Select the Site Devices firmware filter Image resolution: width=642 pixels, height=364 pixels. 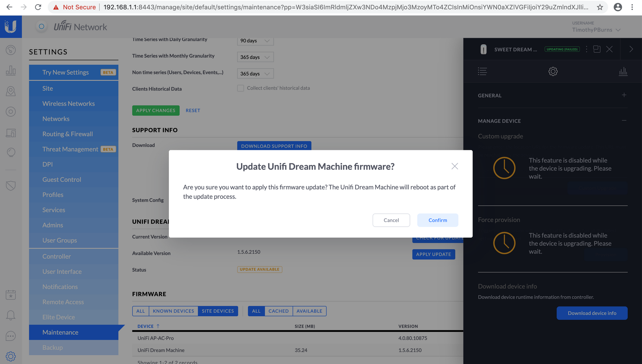[x=218, y=311]
